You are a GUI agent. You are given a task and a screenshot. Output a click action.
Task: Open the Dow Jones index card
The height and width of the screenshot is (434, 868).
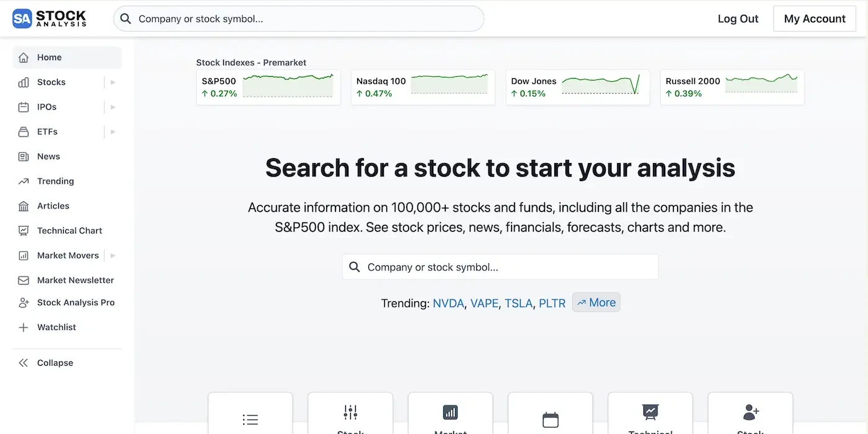point(578,87)
